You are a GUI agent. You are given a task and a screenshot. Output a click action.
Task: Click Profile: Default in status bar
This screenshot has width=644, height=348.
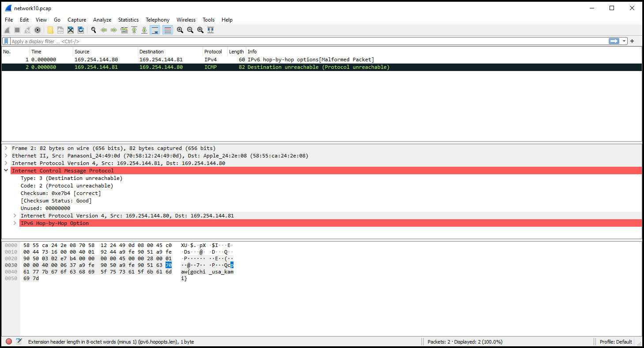[616, 341]
